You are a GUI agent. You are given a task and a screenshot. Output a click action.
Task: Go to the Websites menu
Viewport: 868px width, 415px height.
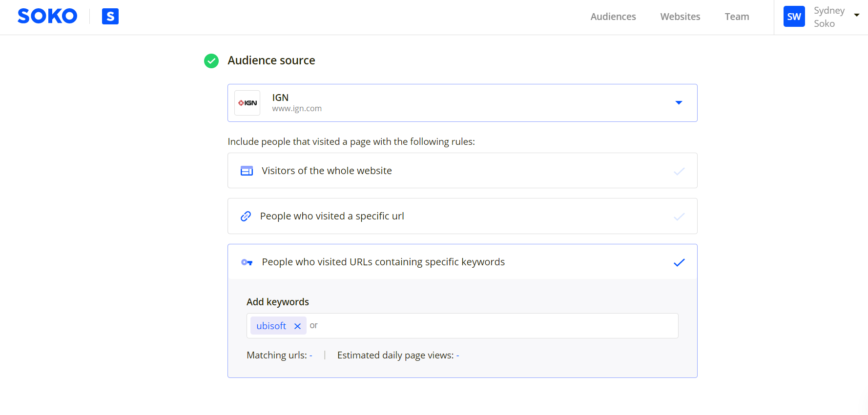[x=680, y=17]
